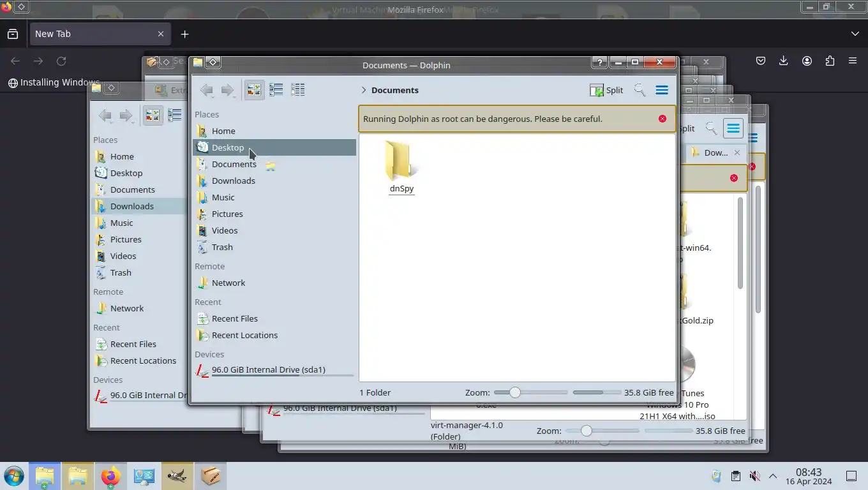The image size is (868, 490).
Task: Close the Dow... tab in background Dolphin window
Action: tap(737, 152)
